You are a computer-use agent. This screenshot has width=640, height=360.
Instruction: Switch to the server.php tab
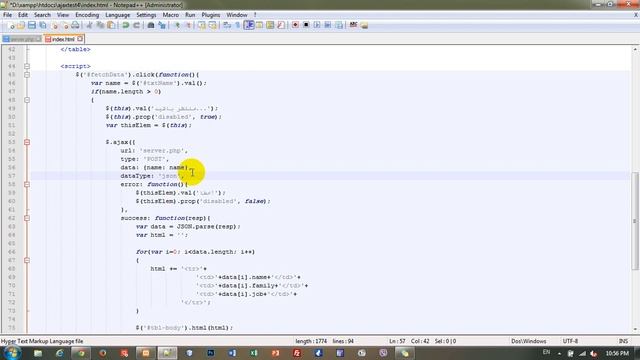(22, 39)
